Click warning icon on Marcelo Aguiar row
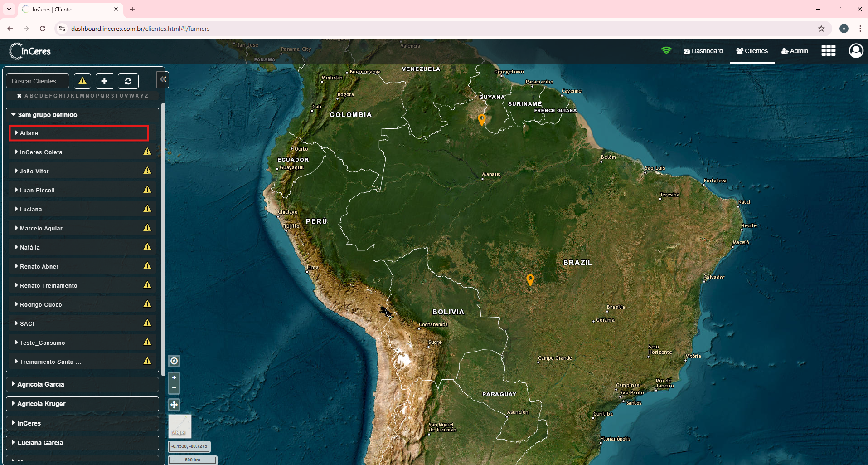Viewport: 868px width, 465px height. point(147,228)
